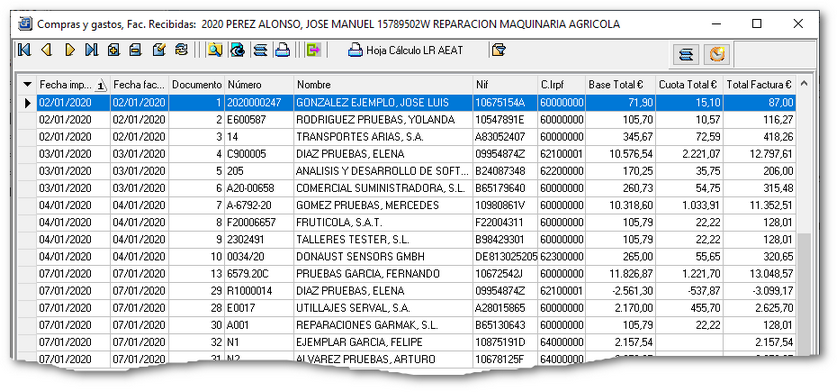Viewport: 837px width, 392px height.
Task: Click the eye view filter icon
Action: (237, 50)
